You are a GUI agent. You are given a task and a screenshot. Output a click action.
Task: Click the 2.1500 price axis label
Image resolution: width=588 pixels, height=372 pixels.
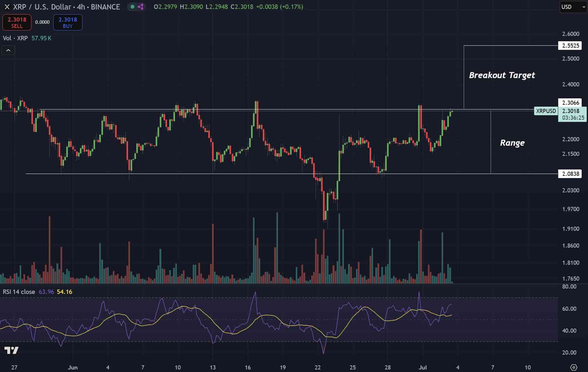[x=571, y=154]
